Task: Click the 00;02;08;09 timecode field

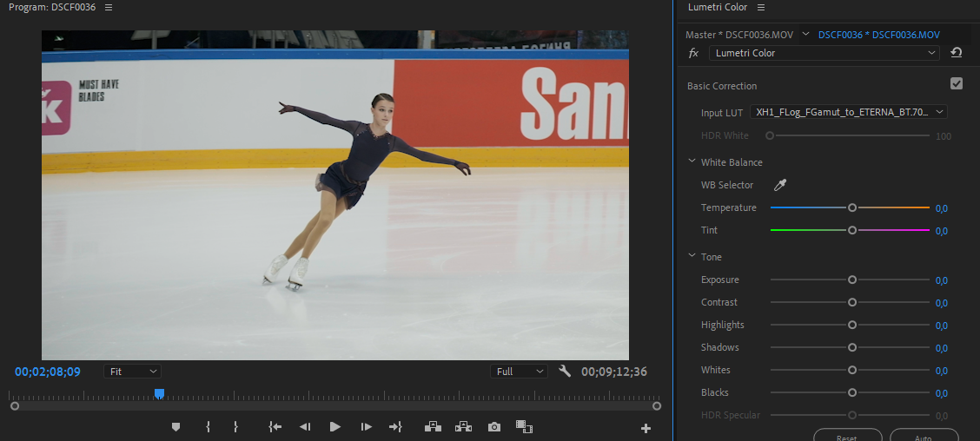Action: tap(48, 372)
